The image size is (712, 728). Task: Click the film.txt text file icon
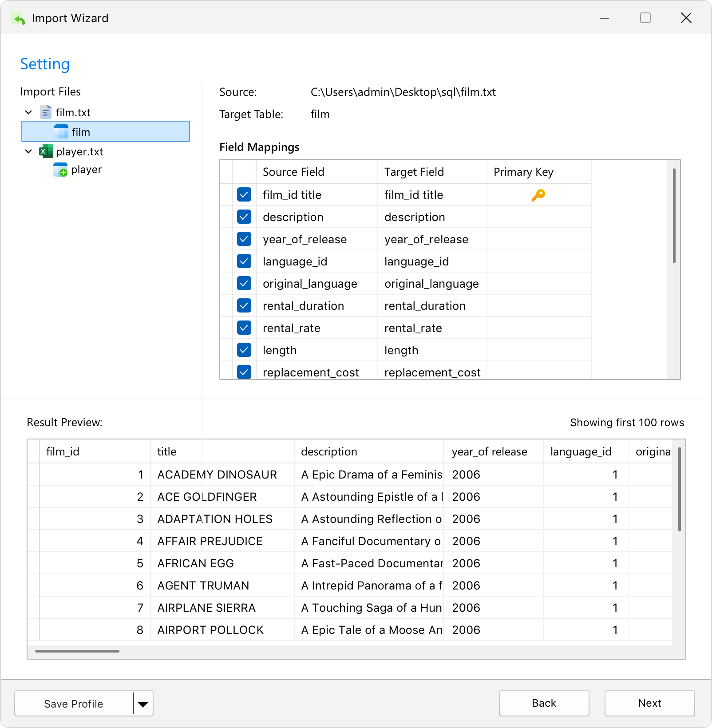coord(46,112)
